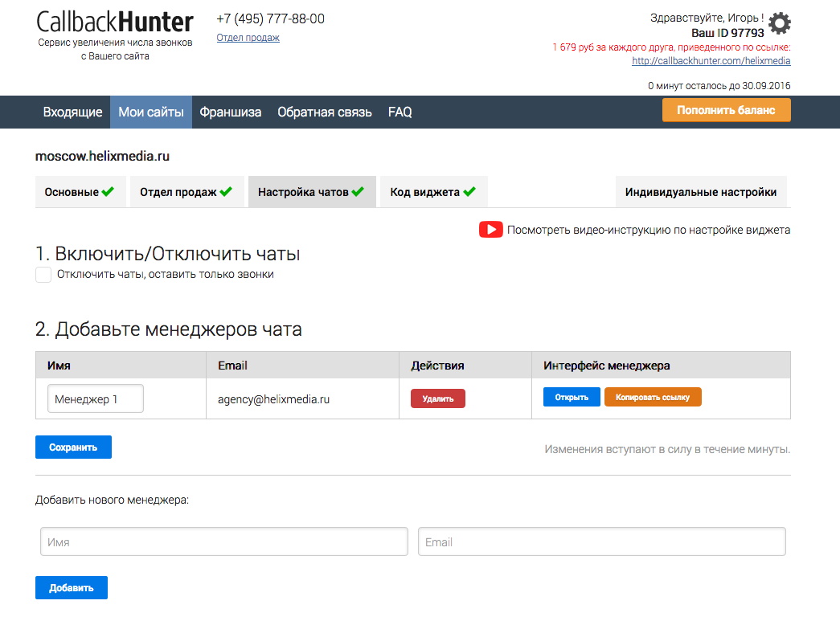
Task: Open Обратная связь in navigation bar
Action: [325, 112]
